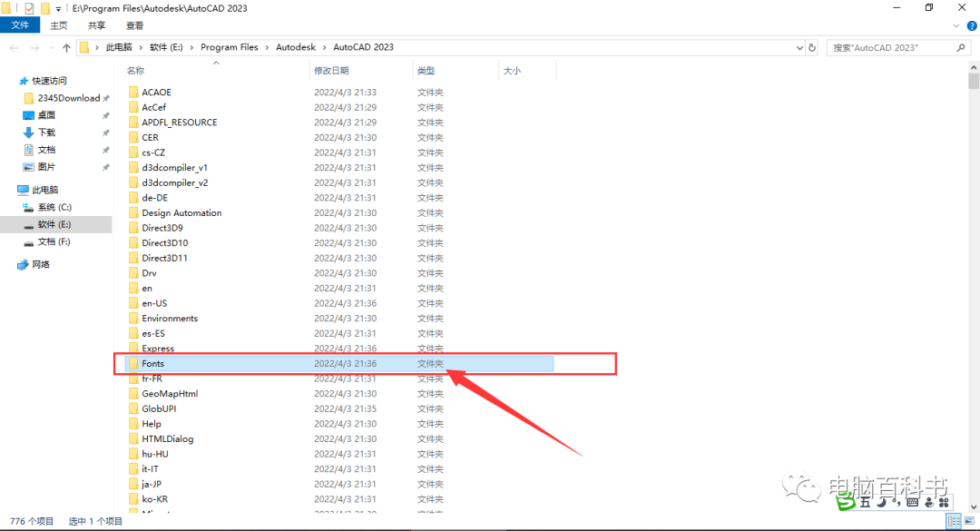Open Documents (文档) in quick access
Screen dimensions: 980x531
point(39,150)
